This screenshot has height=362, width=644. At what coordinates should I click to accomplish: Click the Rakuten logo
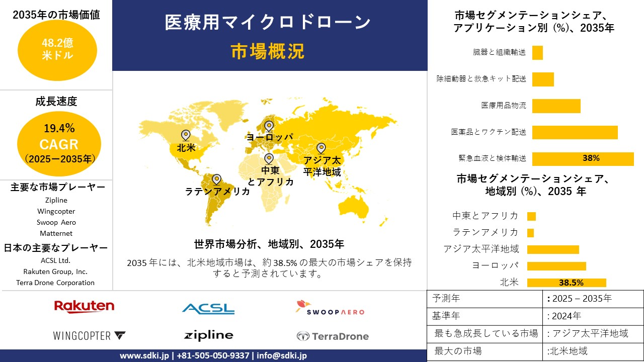[x=84, y=307]
